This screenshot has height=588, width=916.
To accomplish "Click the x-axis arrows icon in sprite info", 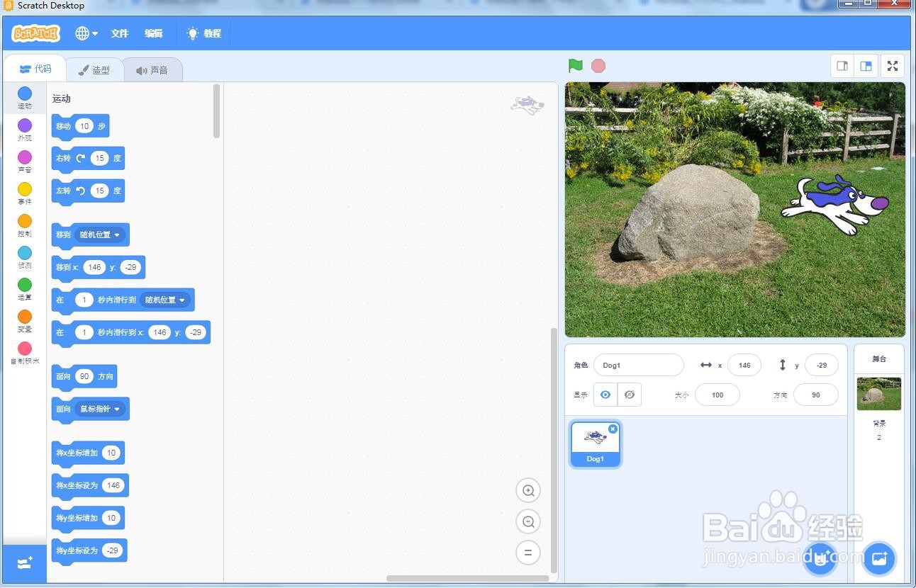I will 705,365.
